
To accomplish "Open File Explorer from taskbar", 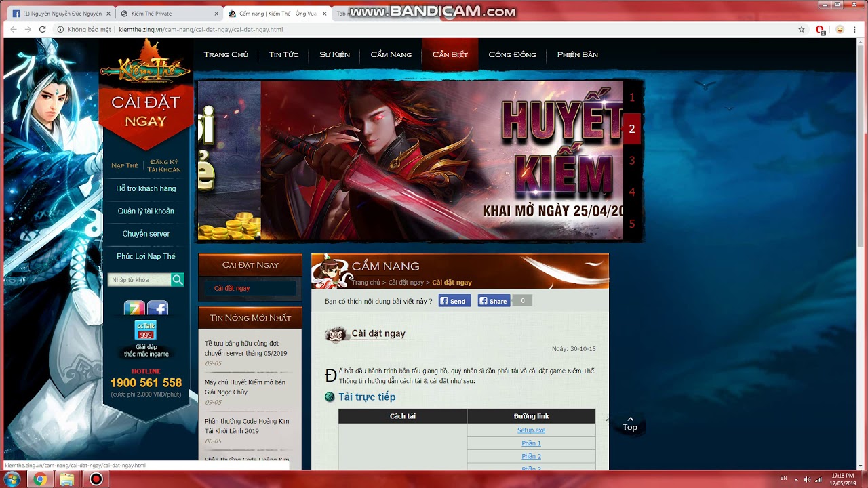I will (x=67, y=479).
